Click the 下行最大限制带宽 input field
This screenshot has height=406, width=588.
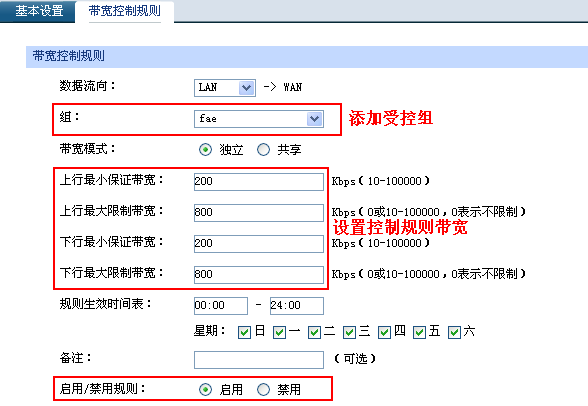click(x=259, y=275)
